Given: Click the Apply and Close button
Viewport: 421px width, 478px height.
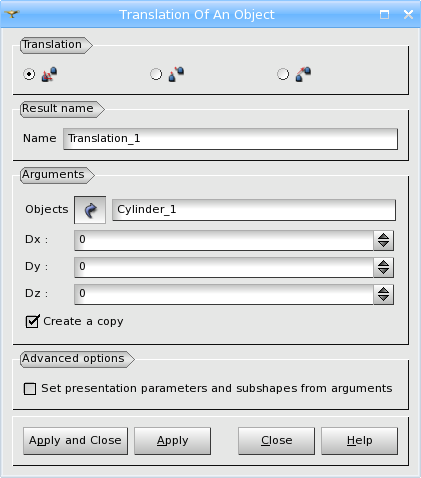Looking at the screenshot, I should pos(75,441).
